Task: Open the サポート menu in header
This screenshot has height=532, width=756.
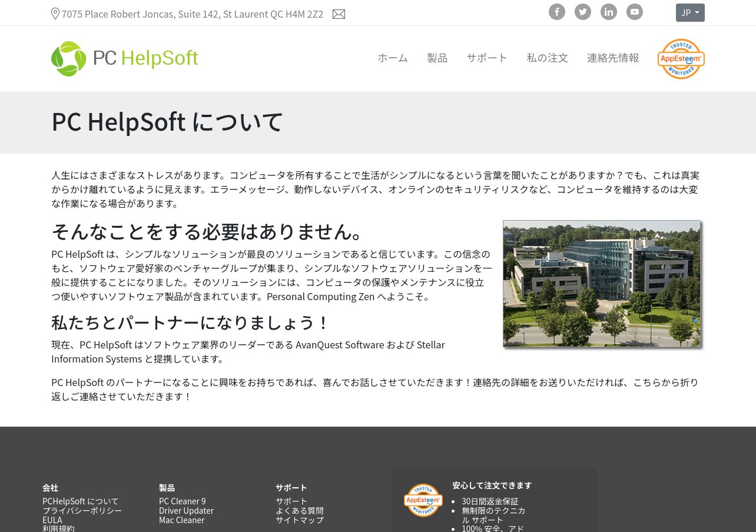Action: 487,58
